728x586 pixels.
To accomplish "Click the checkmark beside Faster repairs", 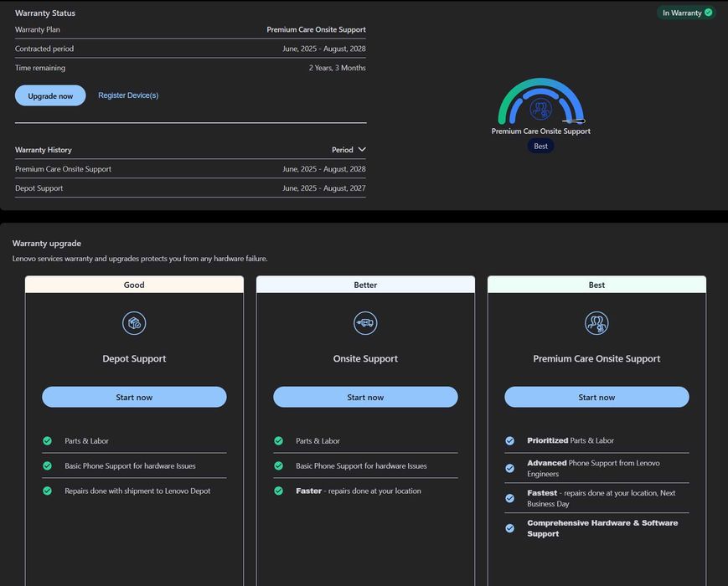I will coord(279,491).
